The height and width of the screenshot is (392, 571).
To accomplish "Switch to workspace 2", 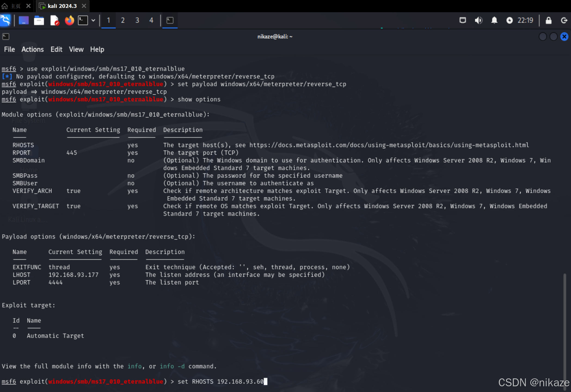I will [x=123, y=20].
